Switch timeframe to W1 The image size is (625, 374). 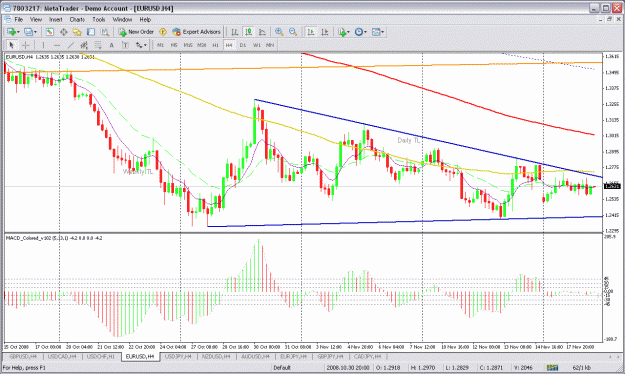257,45
